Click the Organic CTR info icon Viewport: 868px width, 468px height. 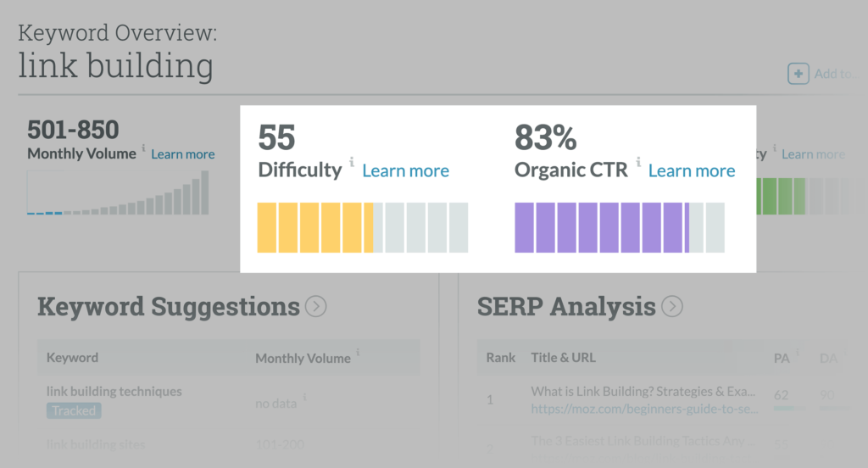click(637, 161)
